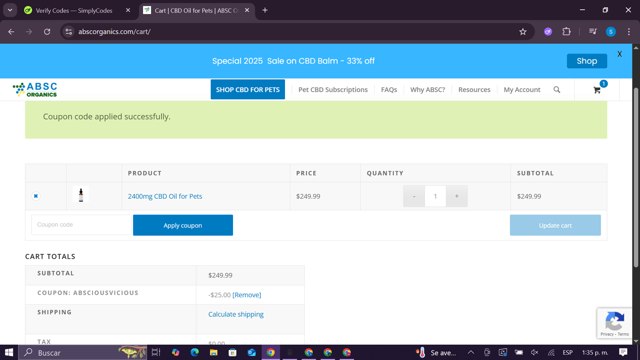Viewport: 640px width, 360px height.
Task: Switch to Verify Codes SimplyCodes tab
Action: click(x=73, y=11)
